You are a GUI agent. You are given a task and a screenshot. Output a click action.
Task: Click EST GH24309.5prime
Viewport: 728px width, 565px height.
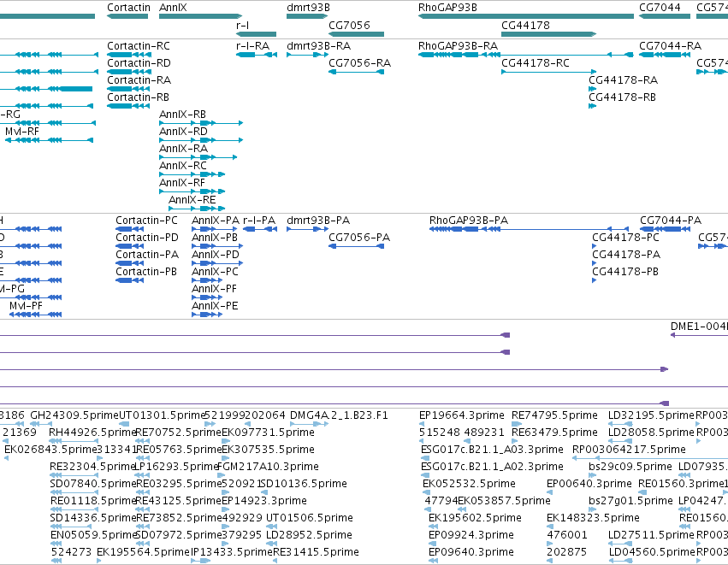click(74, 415)
